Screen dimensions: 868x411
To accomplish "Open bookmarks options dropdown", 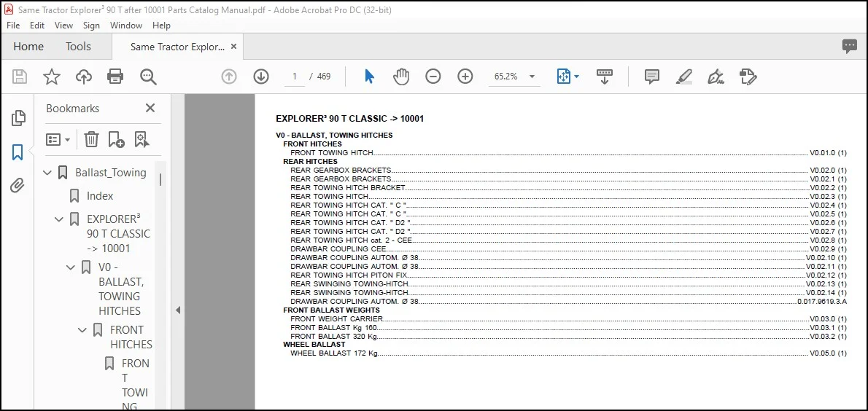I will pyautogui.click(x=58, y=139).
